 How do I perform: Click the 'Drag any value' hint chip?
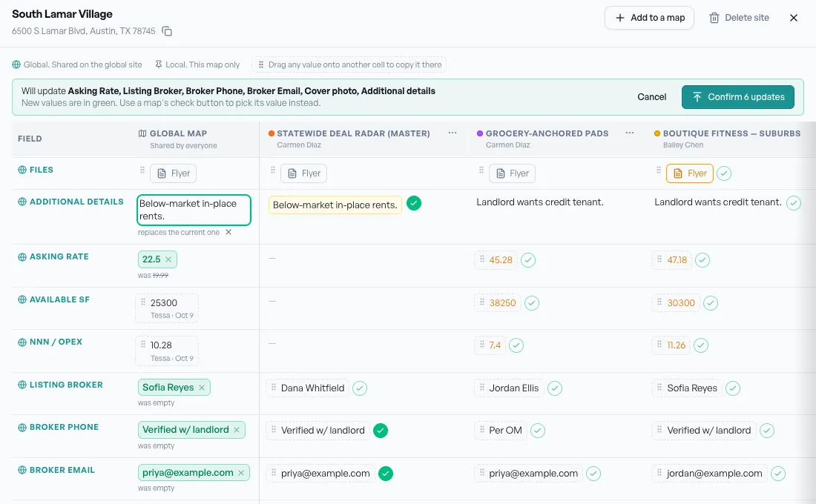click(x=349, y=64)
